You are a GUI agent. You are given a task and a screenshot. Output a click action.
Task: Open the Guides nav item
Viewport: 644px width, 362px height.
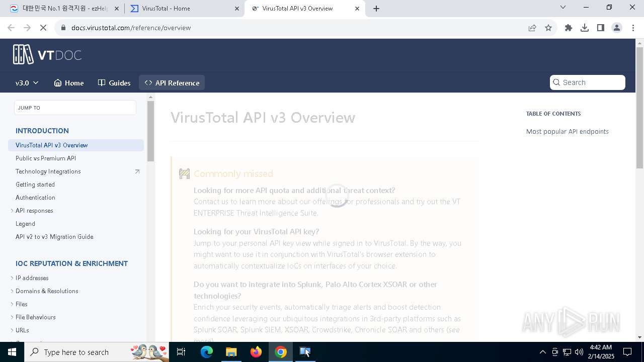click(114, 83)
